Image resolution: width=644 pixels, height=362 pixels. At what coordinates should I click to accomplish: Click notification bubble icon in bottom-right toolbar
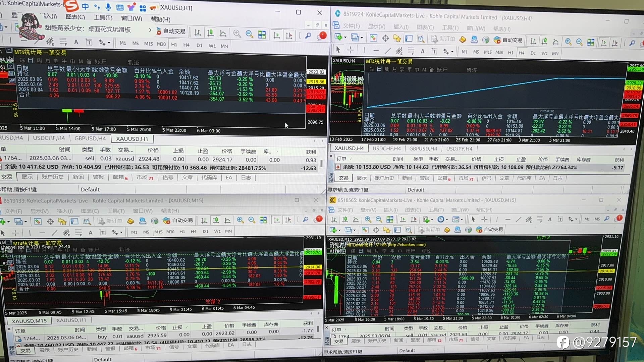pos(619,219)
